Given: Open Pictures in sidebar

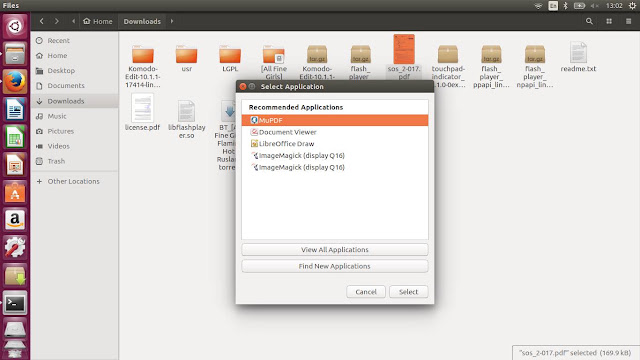Looking at the screenshot, I should coord(75,131).
